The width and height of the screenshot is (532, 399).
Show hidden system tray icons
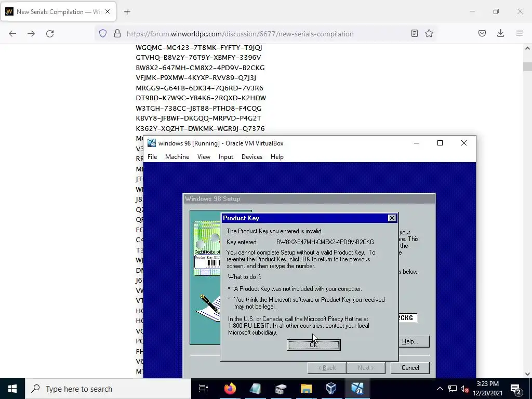[440, 389]
